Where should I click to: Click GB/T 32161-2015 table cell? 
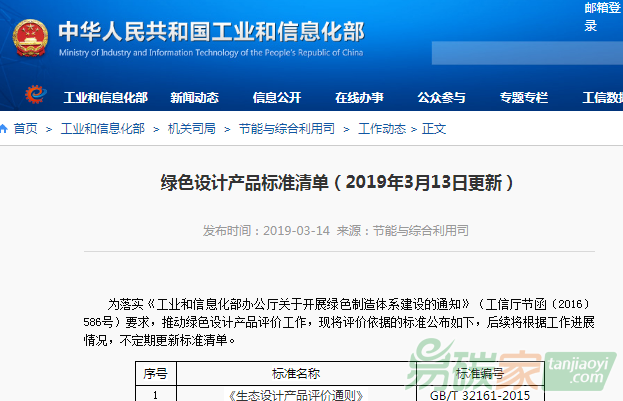pos(480,395)
